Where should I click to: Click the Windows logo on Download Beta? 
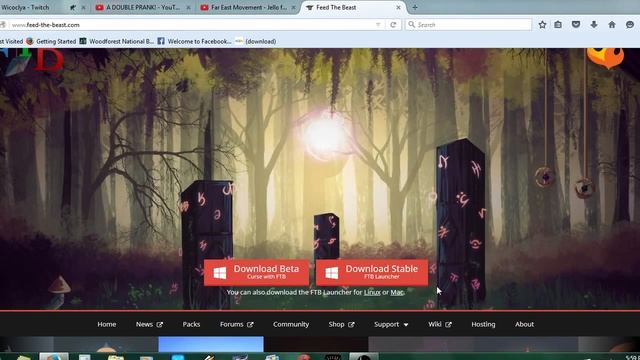[220, 273]
